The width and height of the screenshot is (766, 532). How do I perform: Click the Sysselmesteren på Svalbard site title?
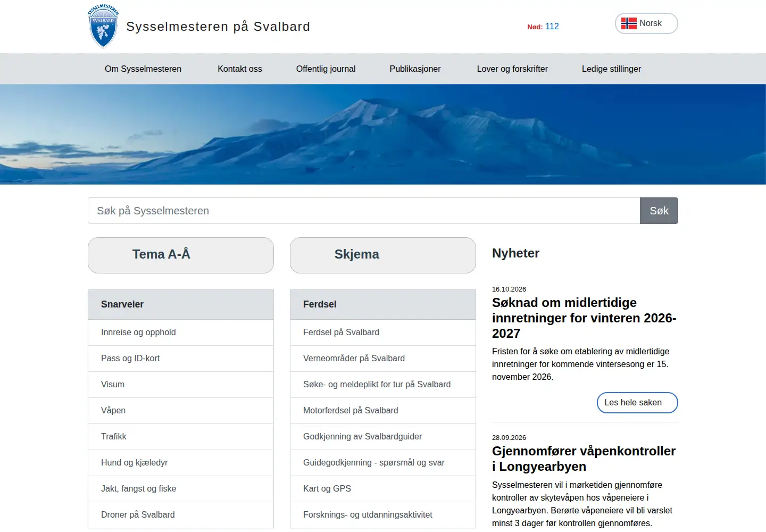pyautogui.click(x=218, y=27)
